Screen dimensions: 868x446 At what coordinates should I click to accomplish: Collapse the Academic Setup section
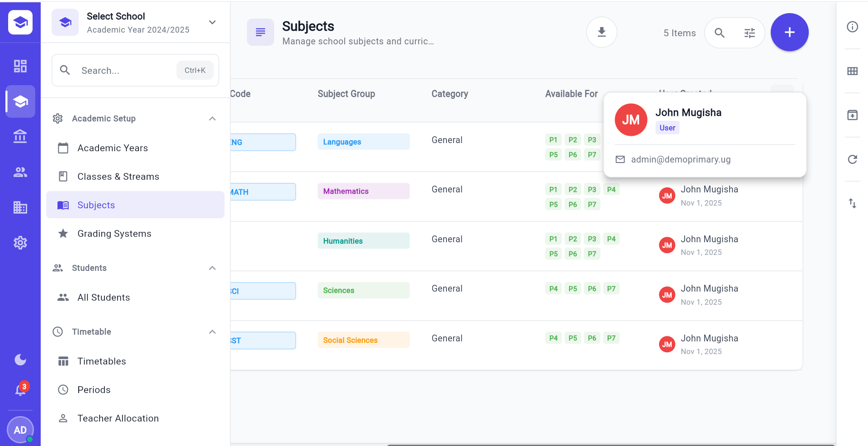(212, 118)
